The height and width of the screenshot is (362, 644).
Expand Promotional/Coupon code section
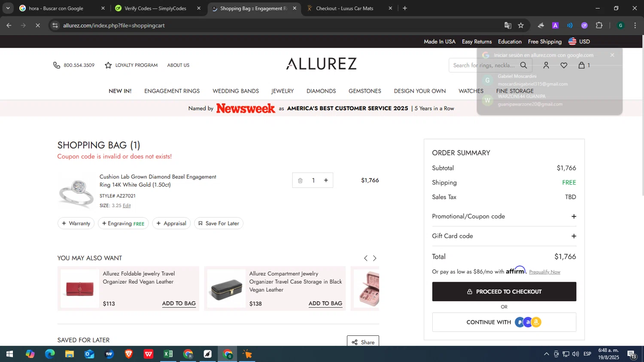(x=504, y=217)
